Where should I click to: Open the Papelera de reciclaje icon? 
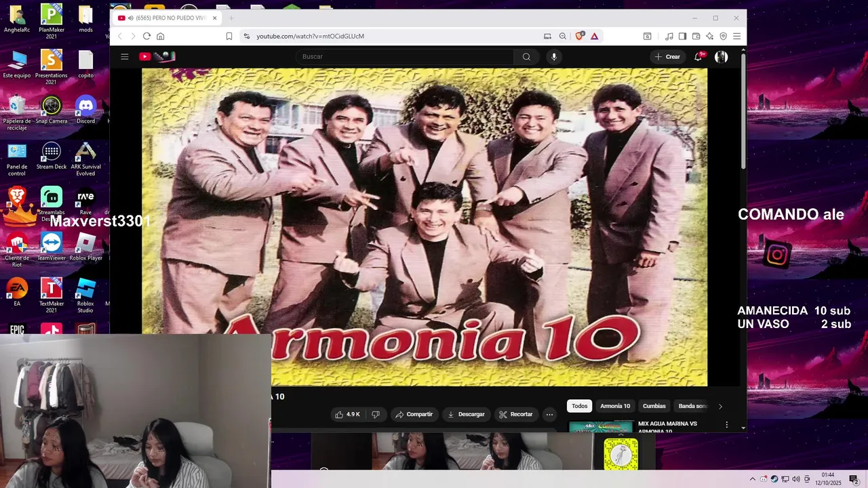coord(17,113)
